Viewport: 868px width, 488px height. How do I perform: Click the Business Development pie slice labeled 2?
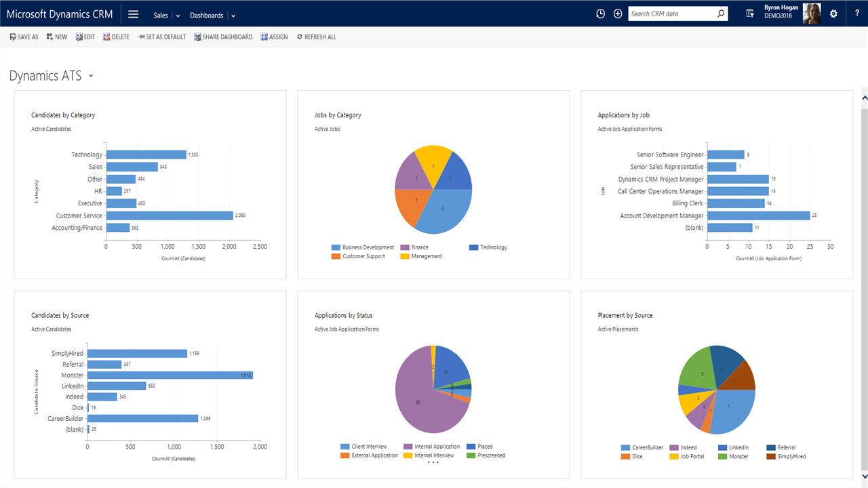coord(444,210)
